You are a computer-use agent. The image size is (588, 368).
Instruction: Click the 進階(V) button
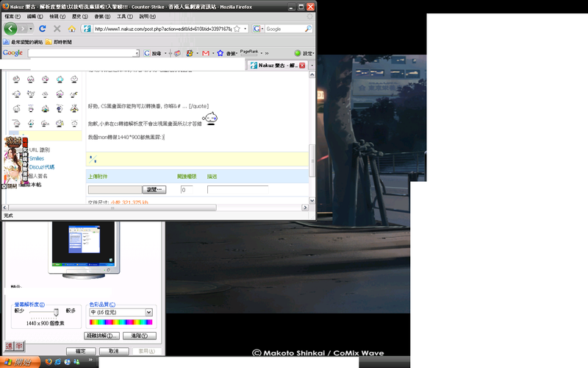coord(140,336)
